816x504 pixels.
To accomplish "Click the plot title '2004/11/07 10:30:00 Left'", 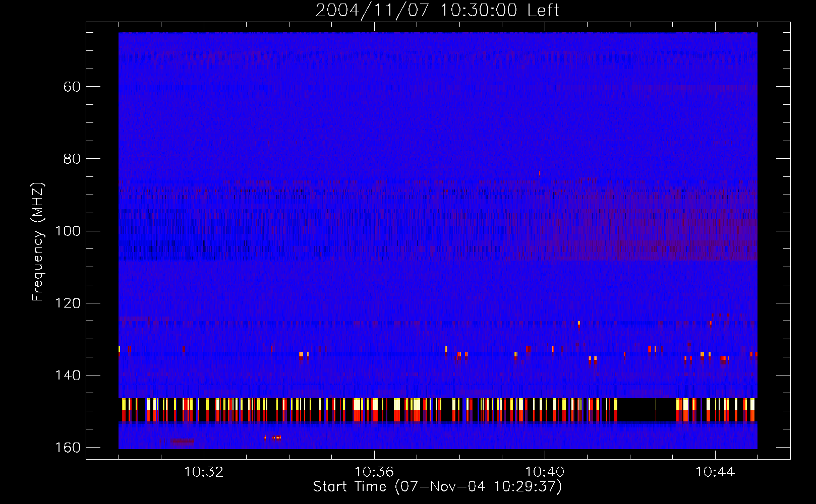I will pos(437,10).
